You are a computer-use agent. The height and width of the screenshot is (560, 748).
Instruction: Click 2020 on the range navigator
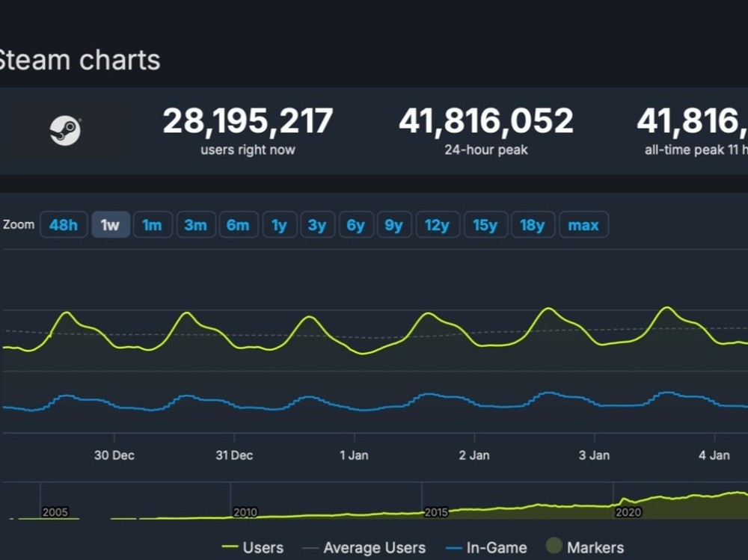628,513
